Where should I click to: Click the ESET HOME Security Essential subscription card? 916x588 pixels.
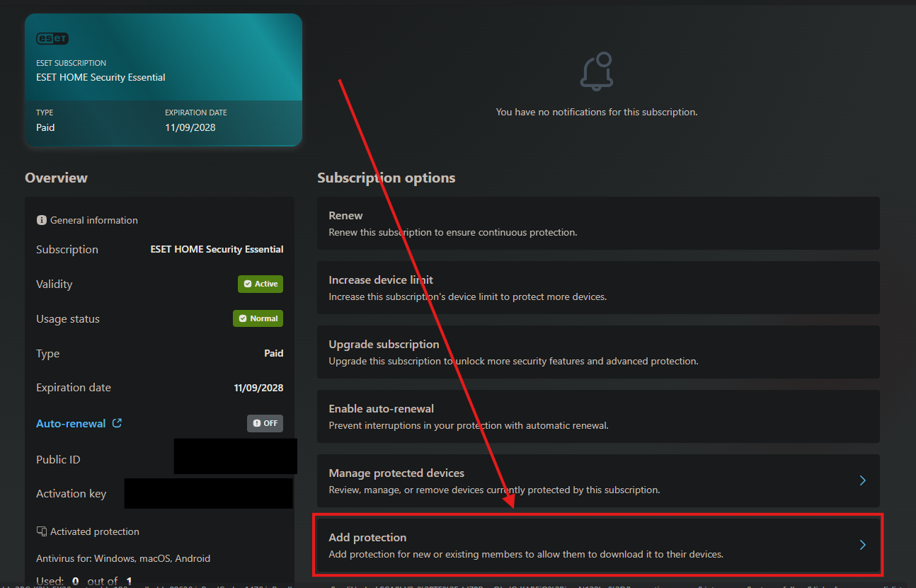[x=164, y=80]
